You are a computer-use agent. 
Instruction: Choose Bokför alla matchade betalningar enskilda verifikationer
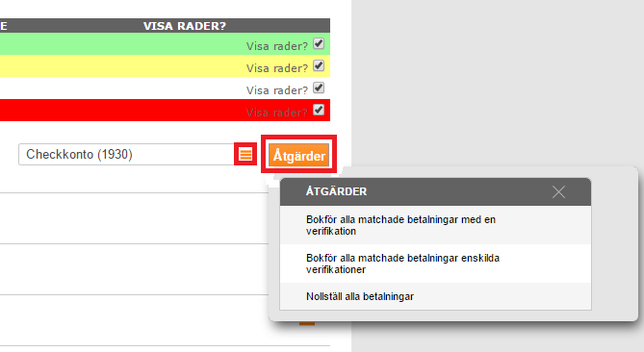[x=435, y=264]
